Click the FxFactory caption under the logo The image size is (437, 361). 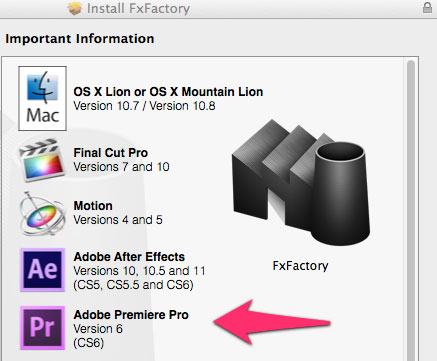point(300,266)
